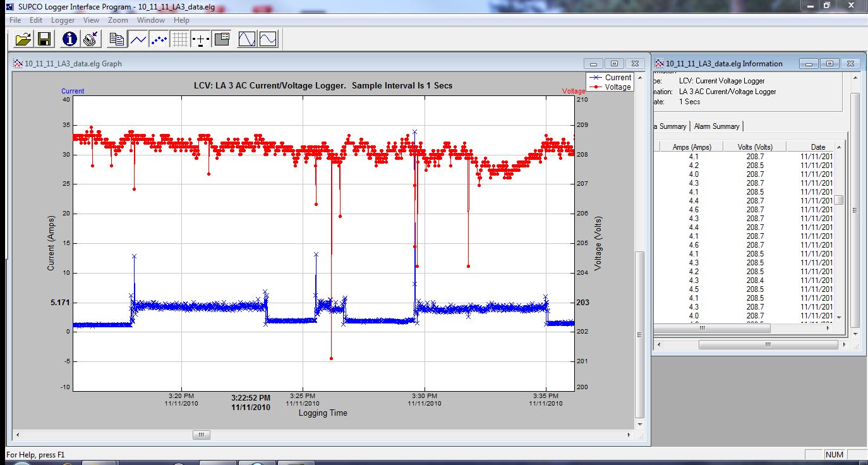
Task: Open the logger information icon
Action: 69,39
